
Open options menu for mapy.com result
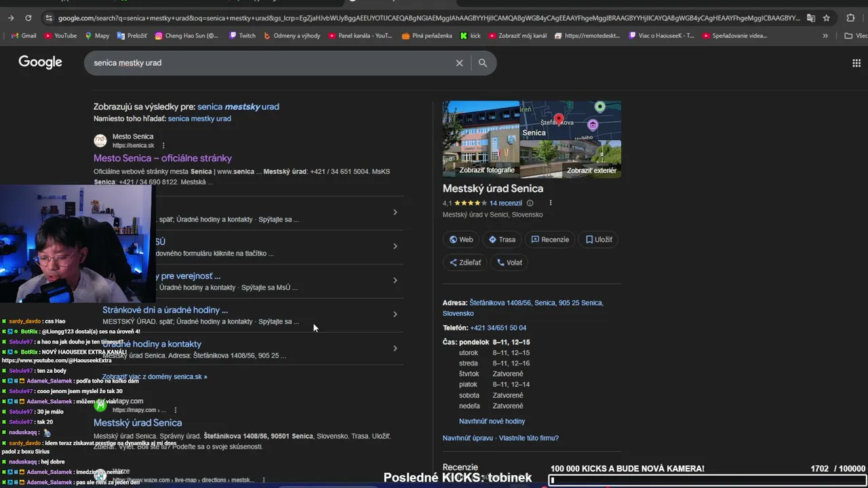pyautogui.click(x=176, y=410)
